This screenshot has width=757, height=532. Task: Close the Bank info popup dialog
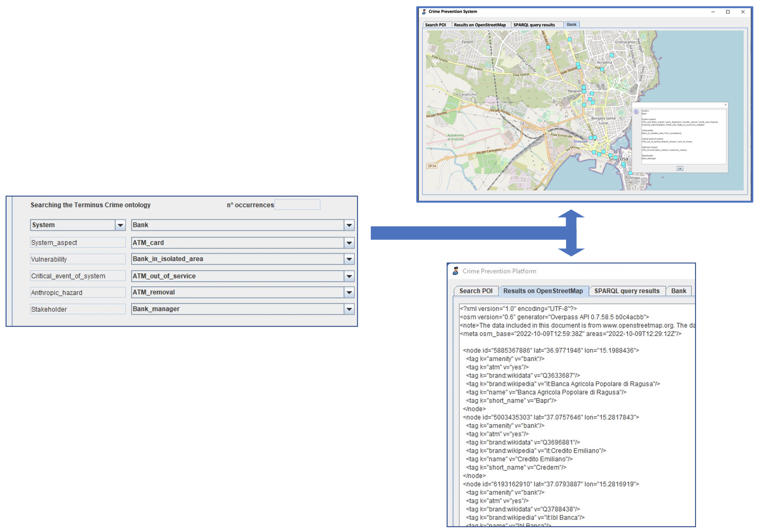coord(725,105)
